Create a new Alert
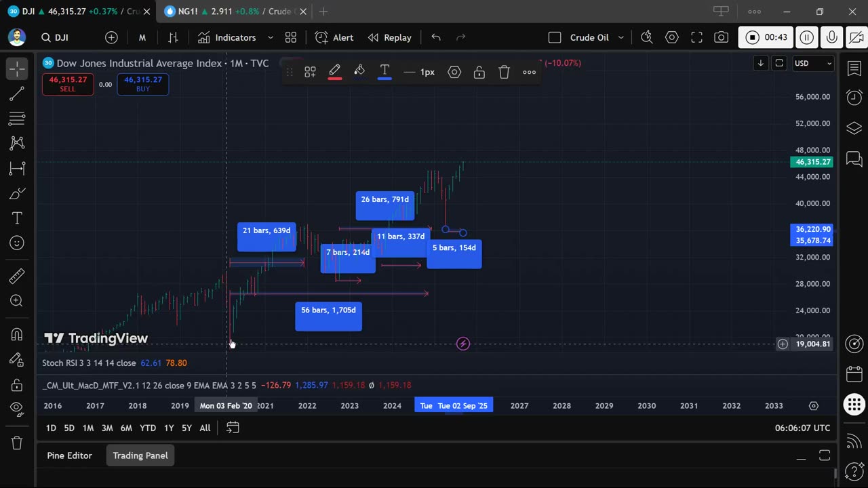Image resolution: width=868 pixels, height=488 pixels. [334, 37]
